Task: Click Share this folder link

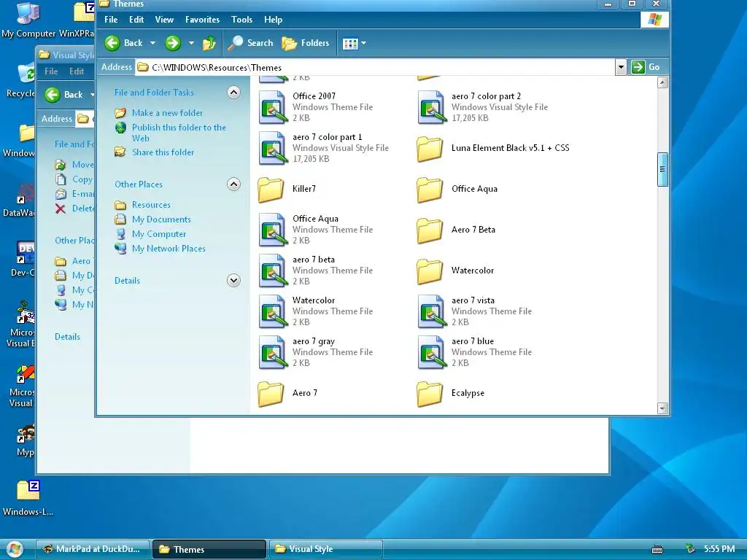Action: point(163,152)
